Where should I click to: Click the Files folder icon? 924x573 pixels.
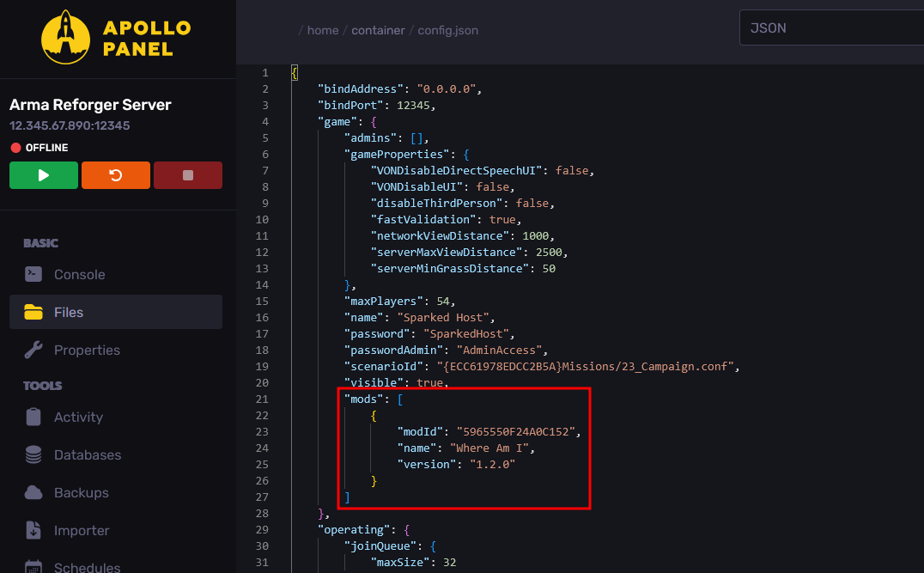tap(33, 312)
